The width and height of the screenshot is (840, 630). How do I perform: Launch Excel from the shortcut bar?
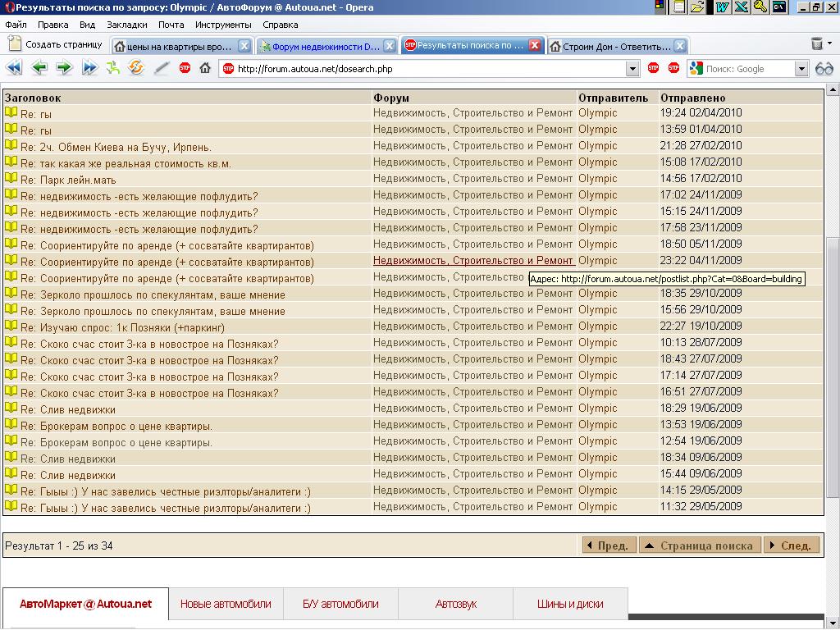tap(742, 7)
